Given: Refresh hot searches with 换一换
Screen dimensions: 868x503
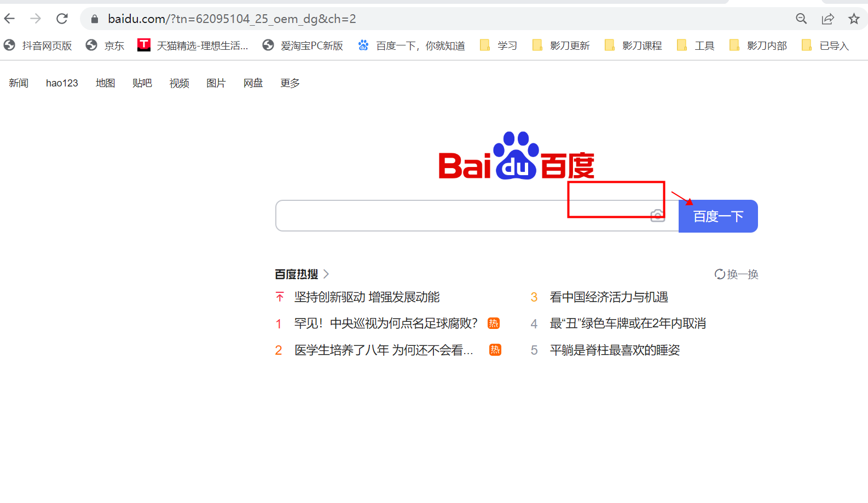Looking at the screenshot, I should pos(737,274).
